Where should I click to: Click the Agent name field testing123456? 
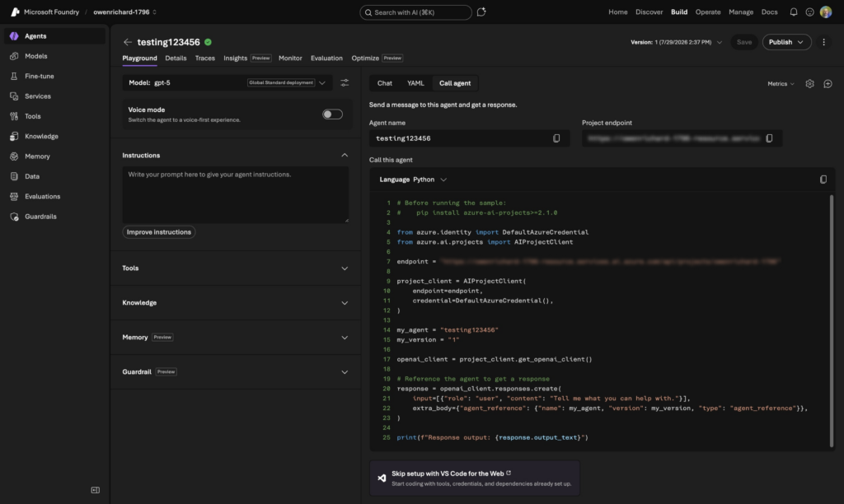click(469, 138)
